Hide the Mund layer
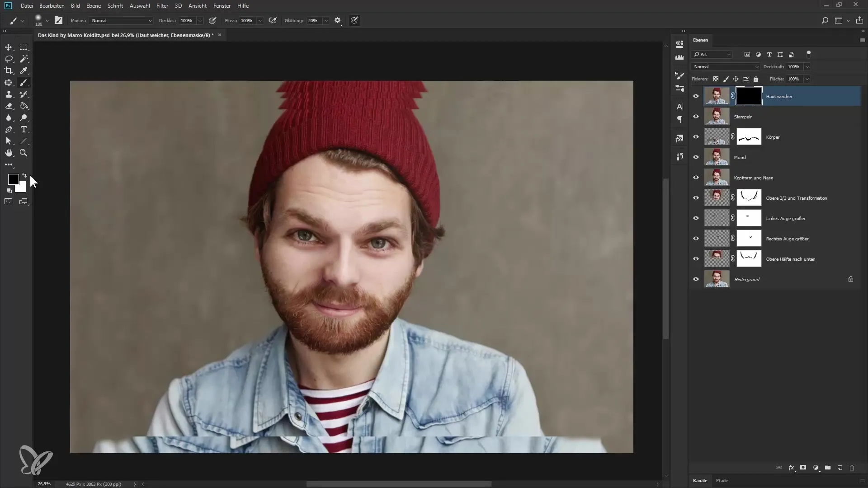The image size is (868, 488). (x=696, y=157)
